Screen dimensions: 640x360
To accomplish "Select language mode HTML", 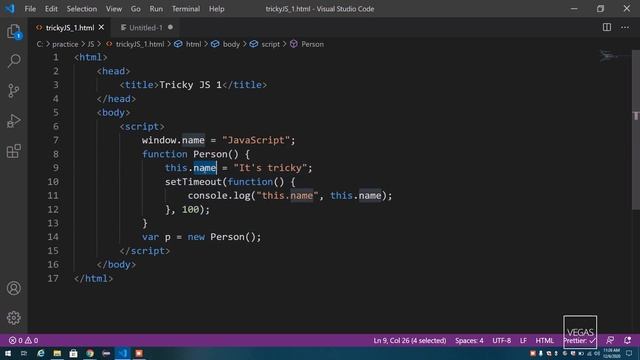I will 544,340.
